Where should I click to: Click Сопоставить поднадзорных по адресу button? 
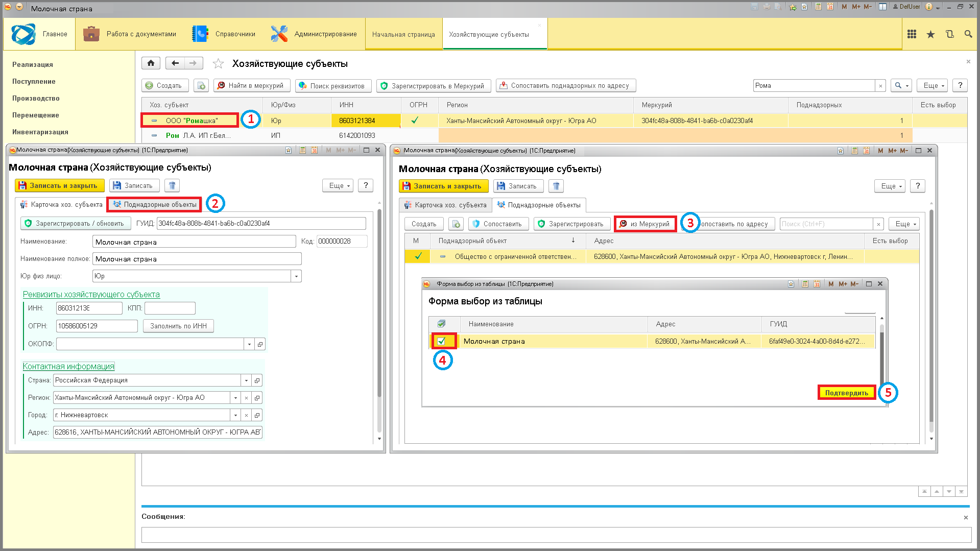click(x=565, y=86)
